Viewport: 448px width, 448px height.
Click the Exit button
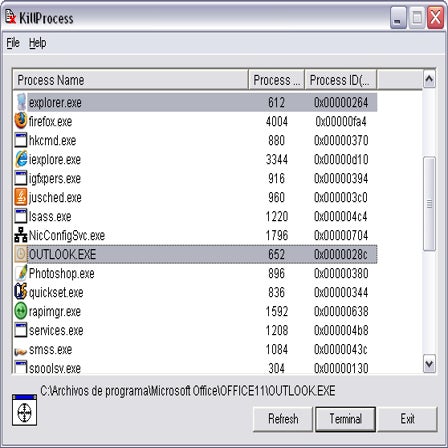[407, 419]
